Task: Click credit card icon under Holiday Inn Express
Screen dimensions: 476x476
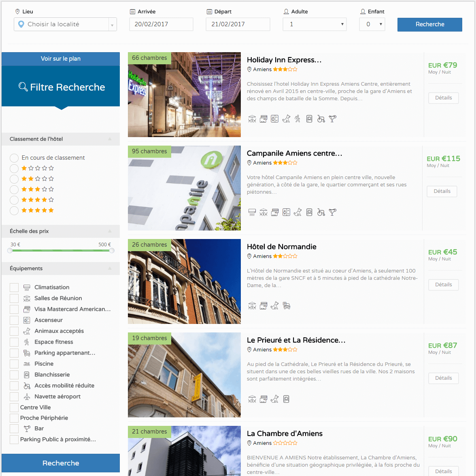Action: coord(263,119)
